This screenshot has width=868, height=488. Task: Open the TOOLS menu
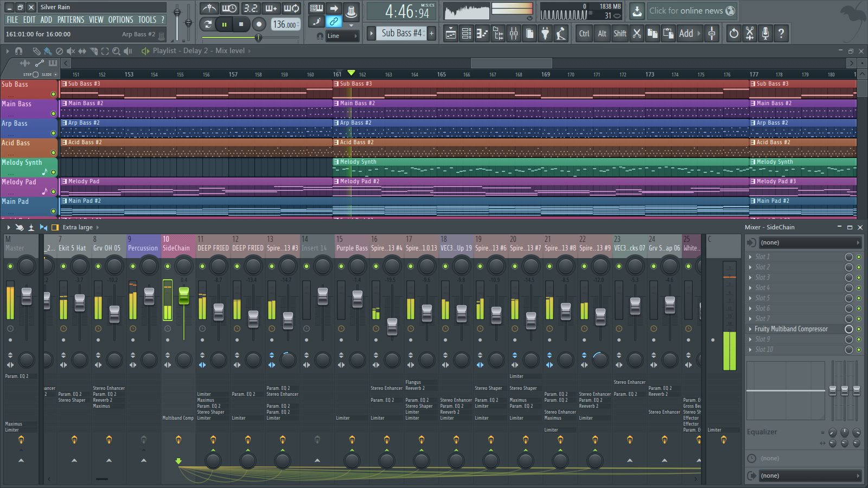(147, 20)
